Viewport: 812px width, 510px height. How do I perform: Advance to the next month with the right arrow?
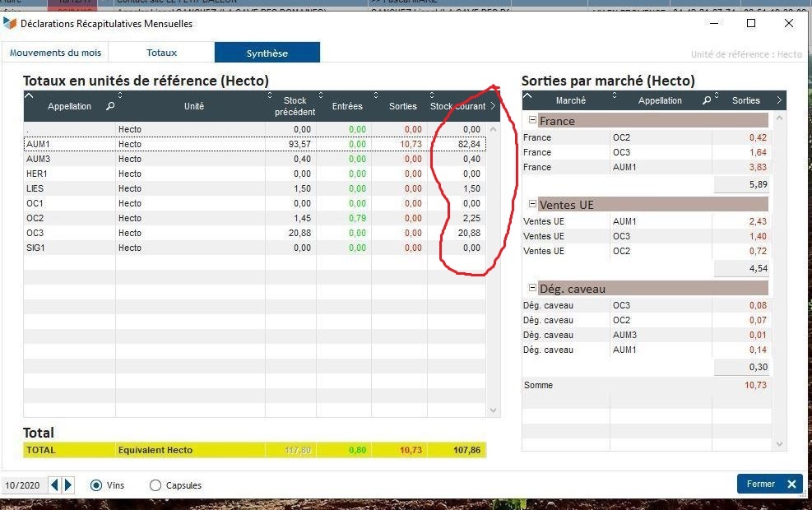[x=68, y=485]
